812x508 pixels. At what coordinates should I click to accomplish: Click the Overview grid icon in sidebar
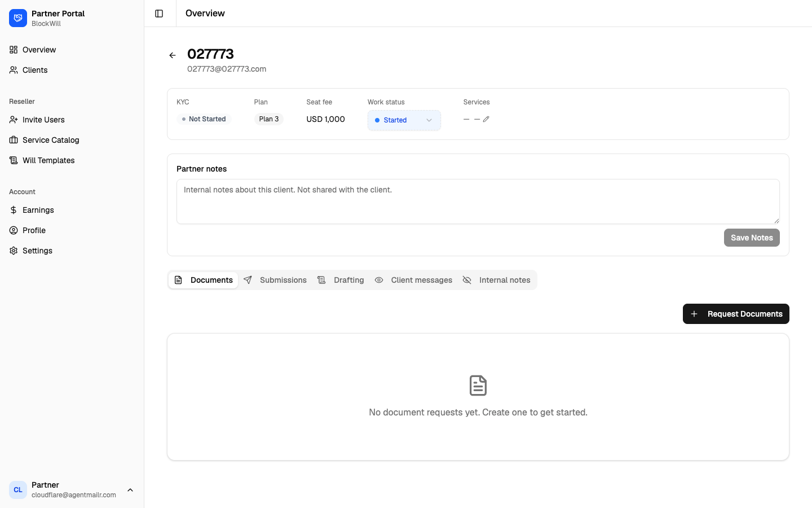tap(14, 50)
